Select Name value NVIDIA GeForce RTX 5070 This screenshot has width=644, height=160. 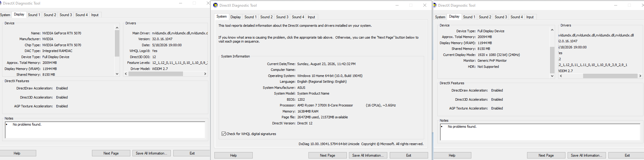(62, 33)
